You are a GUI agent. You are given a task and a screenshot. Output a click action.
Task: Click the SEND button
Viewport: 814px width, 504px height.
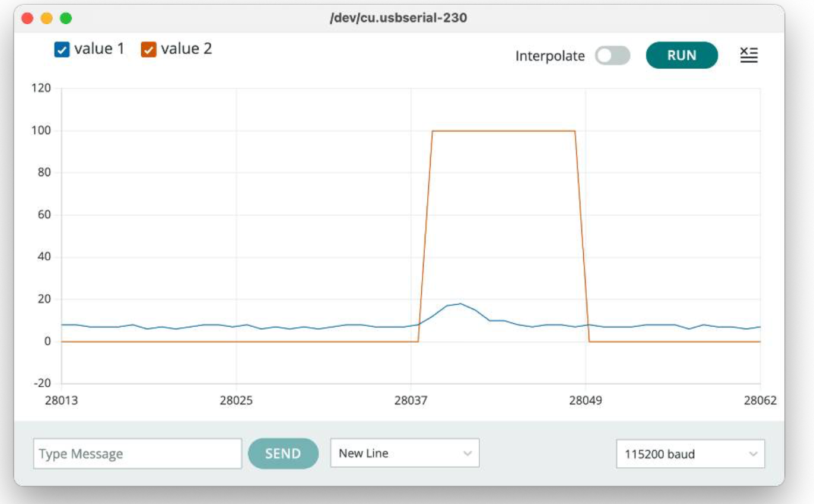click(283, 454)
